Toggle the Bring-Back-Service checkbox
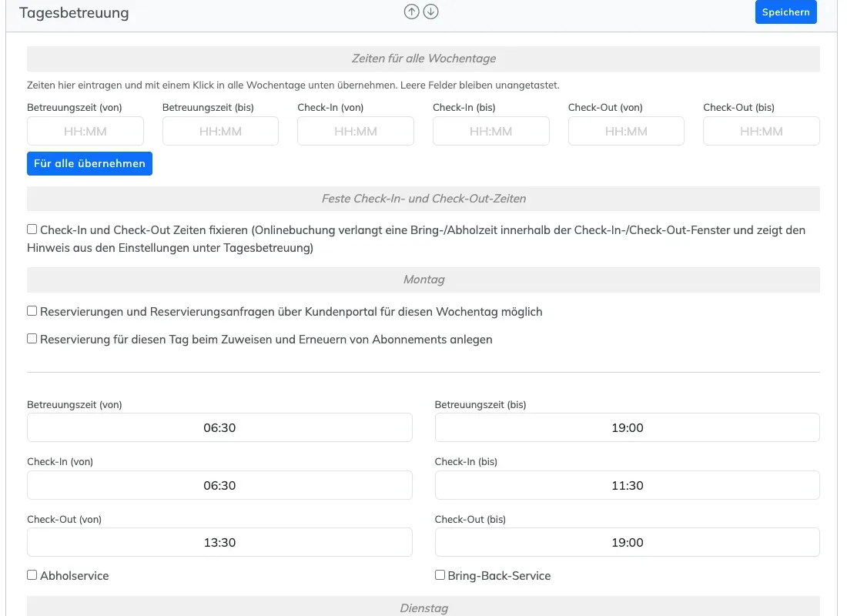Viewport: 847px width, 616px height. 440,575
